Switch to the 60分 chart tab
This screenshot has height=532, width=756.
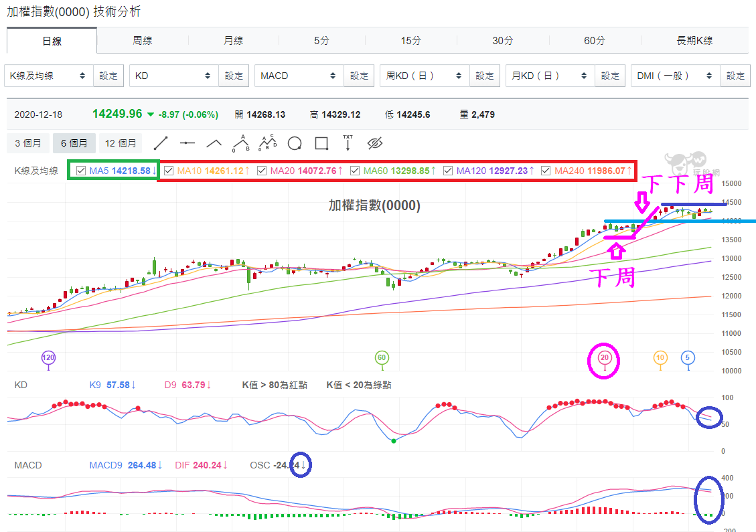click(x=595, y=40)
